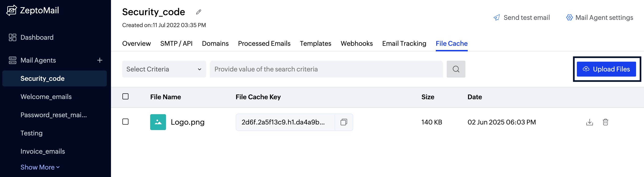Screen dimensions: 644x177
Task: Open the Mail Agents sidebar section
Action: (38, 60)
